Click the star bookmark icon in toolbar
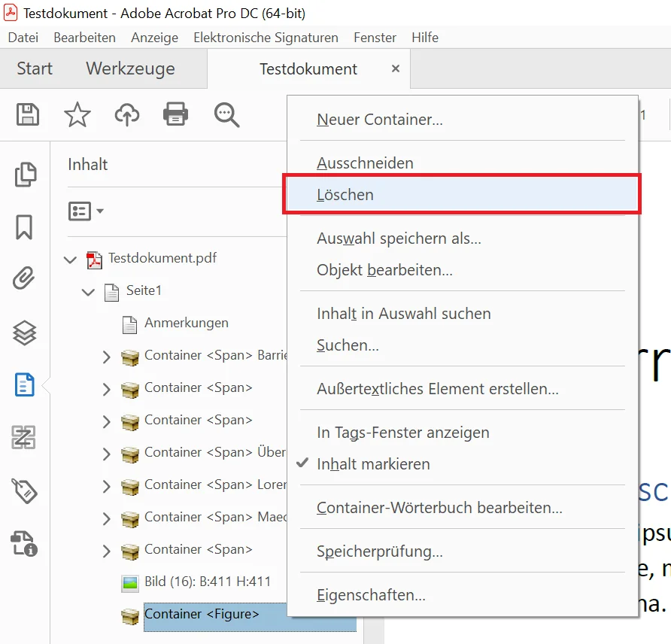Screen dimensions: 671x644 click(77, 114)
